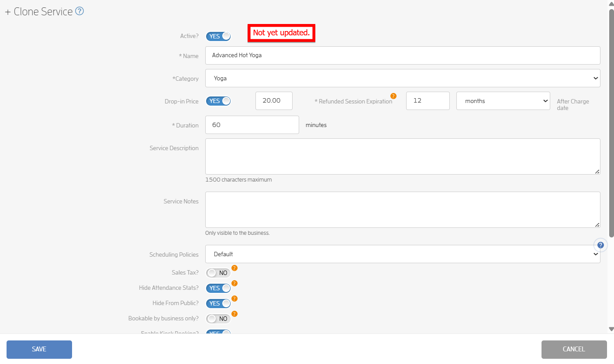
Task: Click the '*Category' label
Action: point(186,79)
